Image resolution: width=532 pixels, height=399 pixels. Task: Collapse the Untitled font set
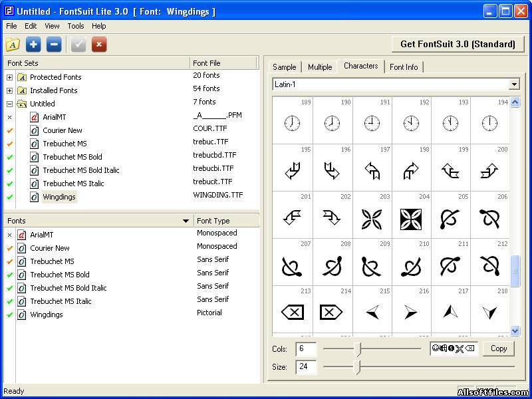click(9, 104)
